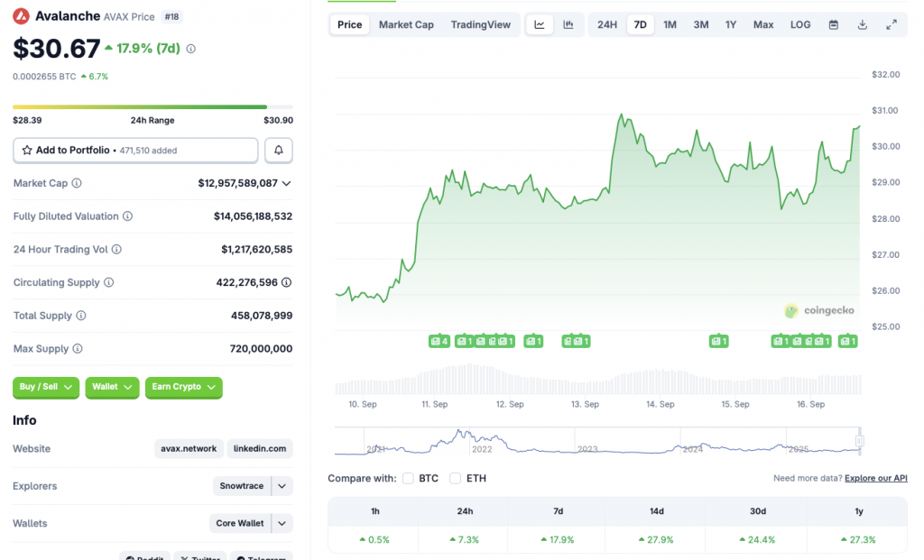Select the 1M time range
The width and height of the screenshot is (924, 560).
pos(670,24)
